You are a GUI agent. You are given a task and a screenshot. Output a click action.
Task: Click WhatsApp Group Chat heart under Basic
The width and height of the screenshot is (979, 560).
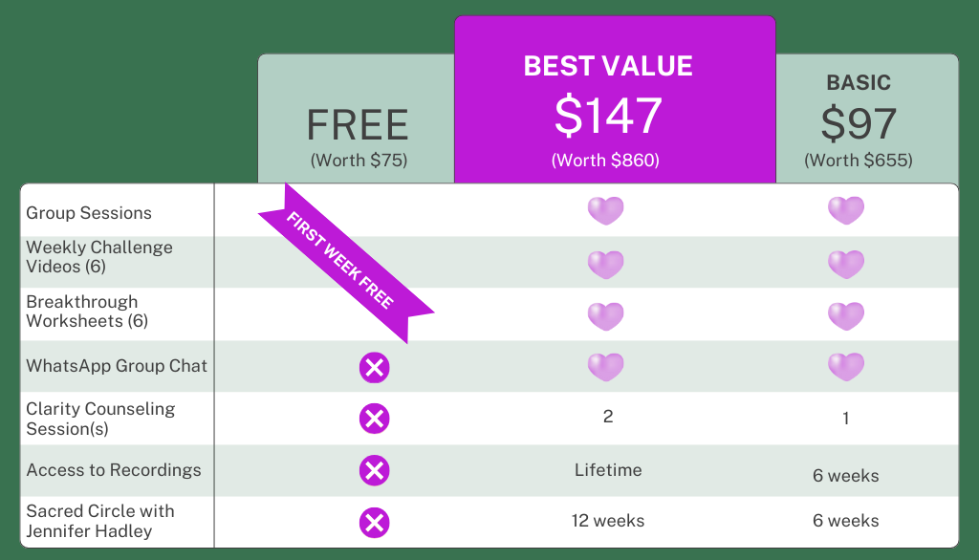[x=846, y=367]
